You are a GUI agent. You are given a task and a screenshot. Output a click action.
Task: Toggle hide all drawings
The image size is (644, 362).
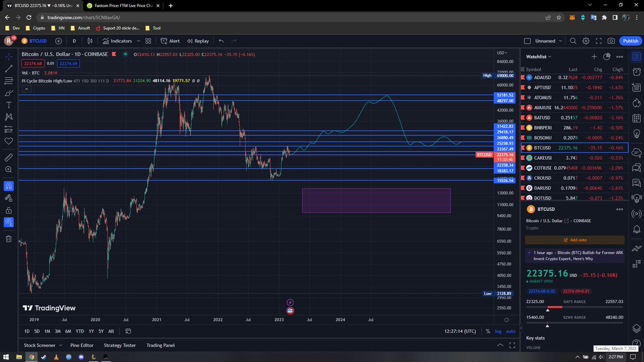[9, 222]
